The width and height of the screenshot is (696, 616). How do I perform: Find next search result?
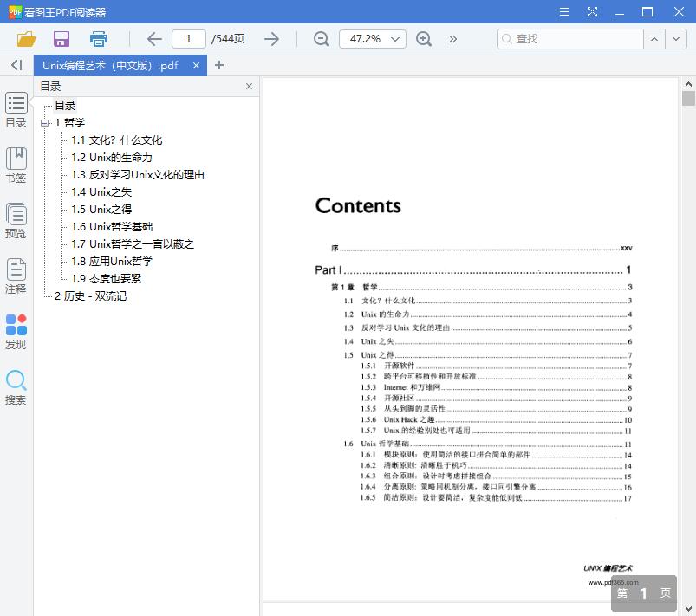click(x=676, y=39)
